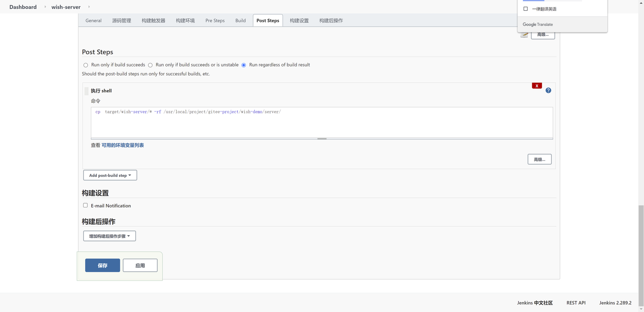Image resolution: width=644 pixels, height=312 pixels.
Task: Grab the shell textarea resize bar
Action: [322, 138]
